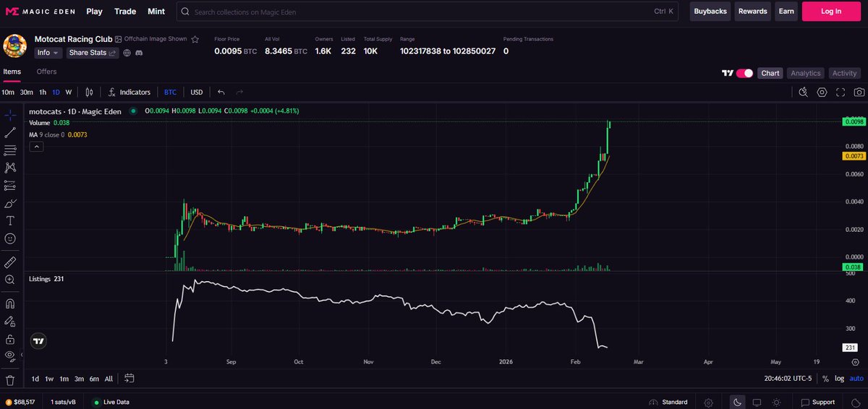Toggle percent scale mode

pos(825,378)
